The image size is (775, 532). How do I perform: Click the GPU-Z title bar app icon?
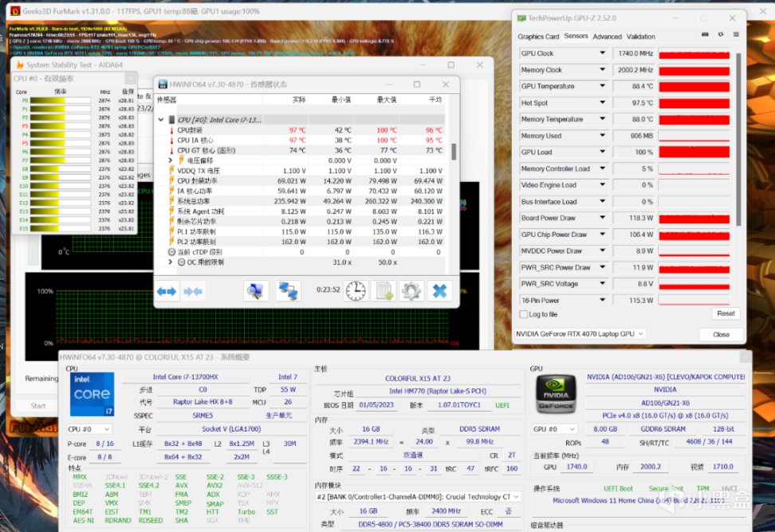521,18
